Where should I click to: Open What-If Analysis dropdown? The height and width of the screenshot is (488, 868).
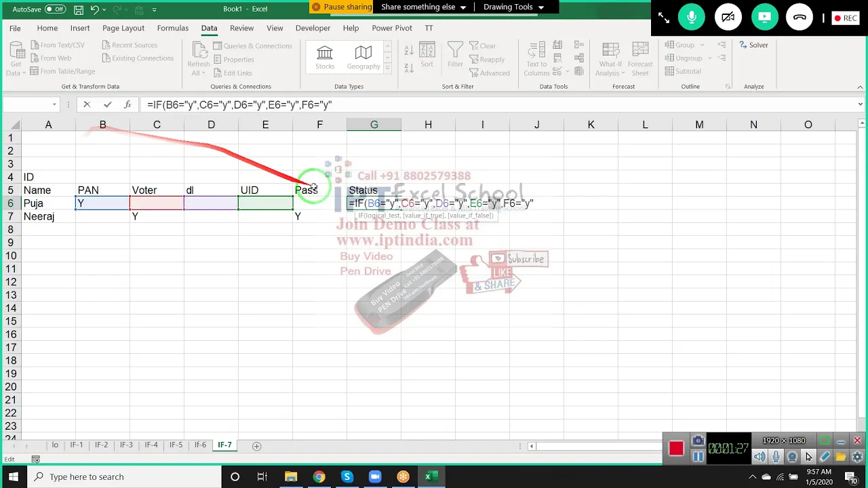click(x=610, y=59)
